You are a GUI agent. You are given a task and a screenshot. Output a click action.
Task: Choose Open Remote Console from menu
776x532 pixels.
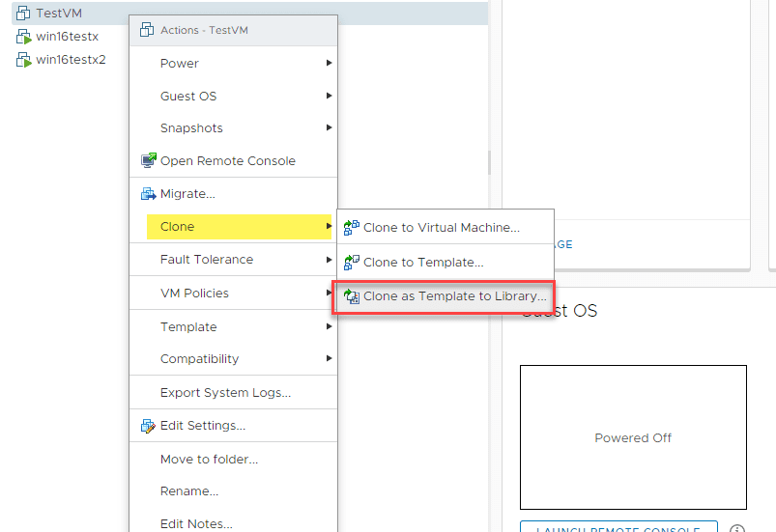[234, 160]
